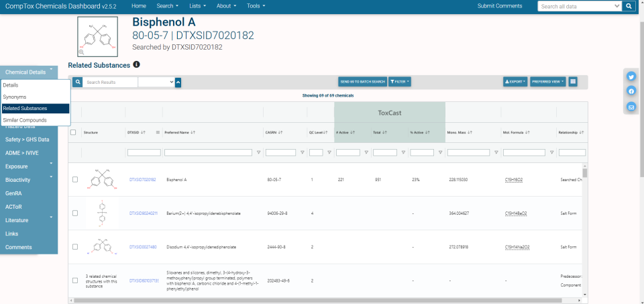Image resolution: width=644 pixels, height=304 pixels.
Task: Click the Twitter share icon
Action: 631,77
